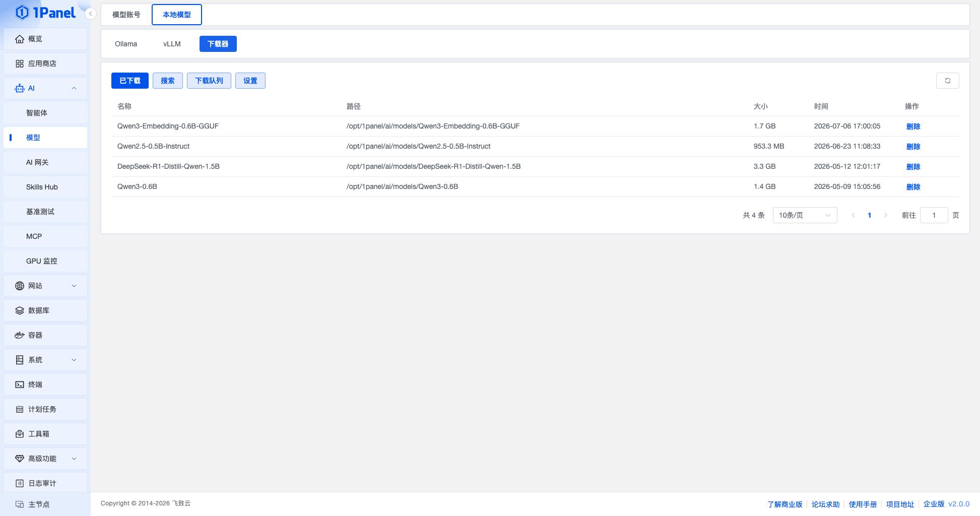Delete the Qwen3-Embedding-0.6B-GGUF model
This screenshot has height=516, width=980.
(x=913, y=126)
